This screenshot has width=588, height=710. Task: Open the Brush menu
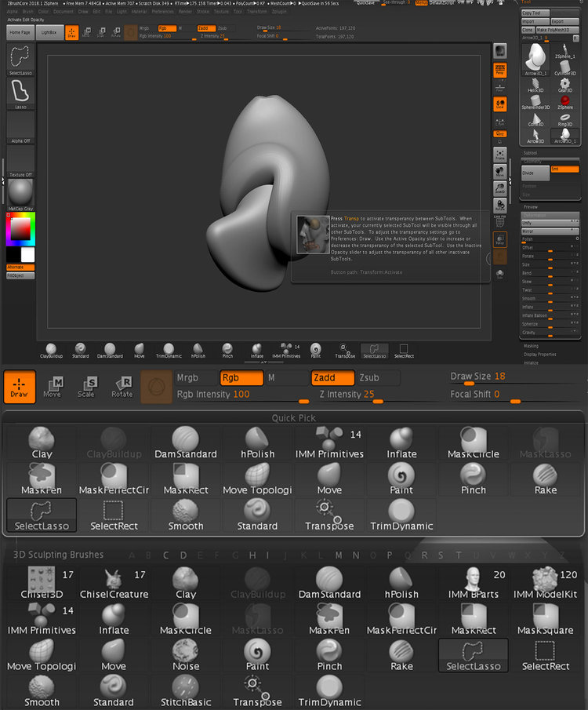27,11
